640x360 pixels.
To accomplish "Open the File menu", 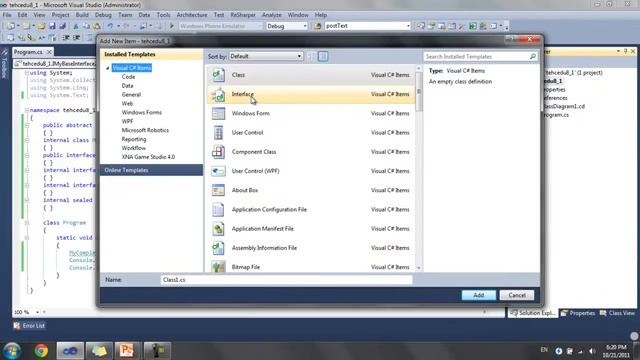I will click(x=7, y=15).
